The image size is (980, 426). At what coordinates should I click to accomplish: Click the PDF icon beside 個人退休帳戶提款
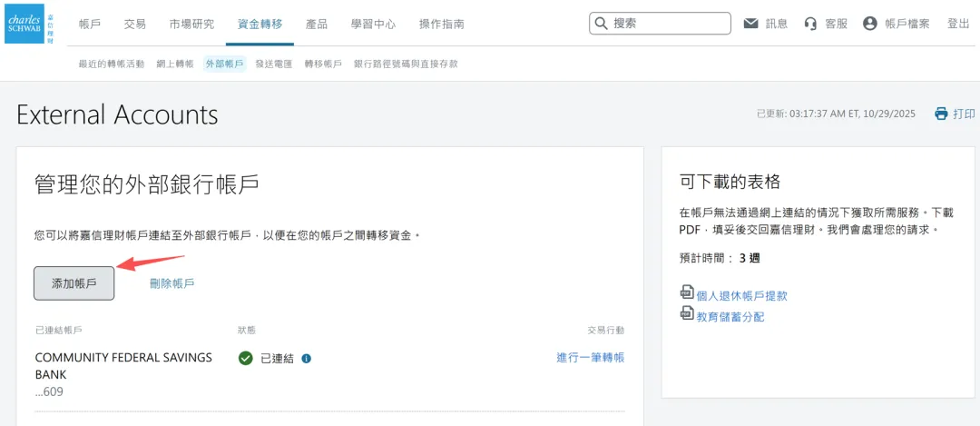pyautogui.click(x=687, y=293)
